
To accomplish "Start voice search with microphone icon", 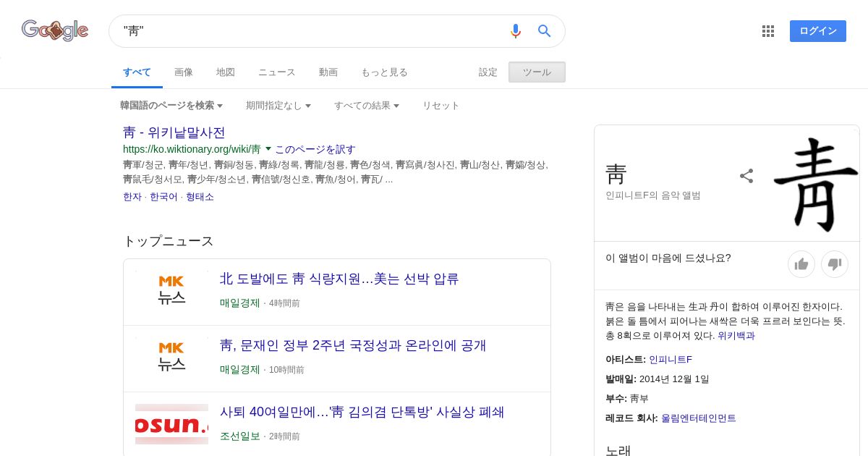I will pos(515,31).
